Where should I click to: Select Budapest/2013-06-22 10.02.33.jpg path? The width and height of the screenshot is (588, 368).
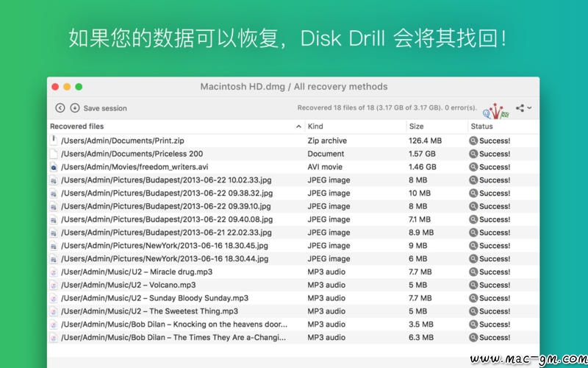(x=167, y=180)
